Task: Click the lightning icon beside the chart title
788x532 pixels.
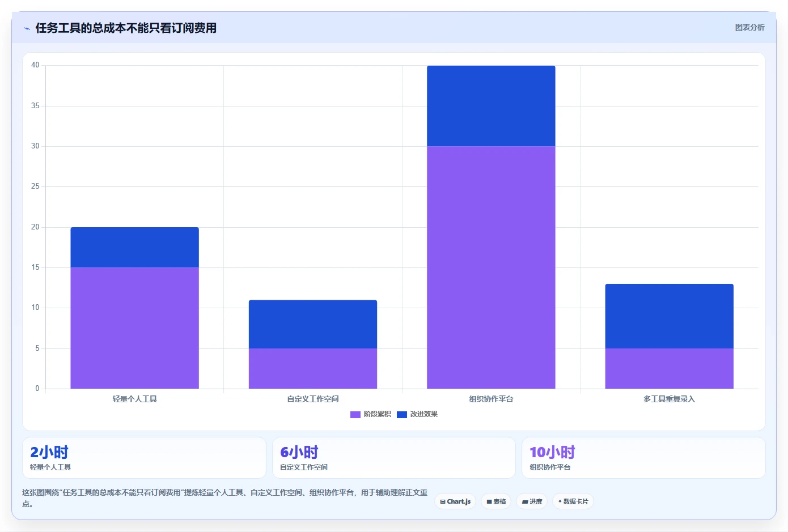Action: [27, 28]
